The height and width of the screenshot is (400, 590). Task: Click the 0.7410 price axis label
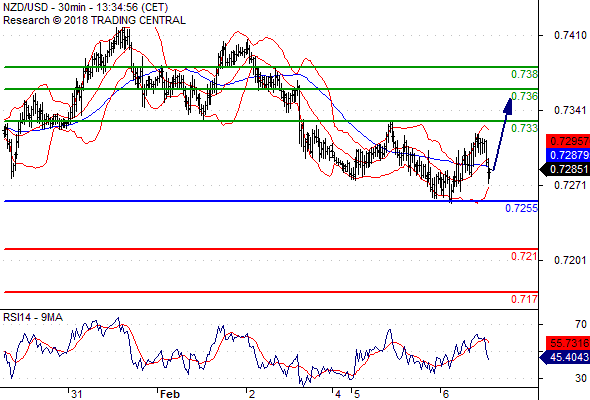pos(570,35)
